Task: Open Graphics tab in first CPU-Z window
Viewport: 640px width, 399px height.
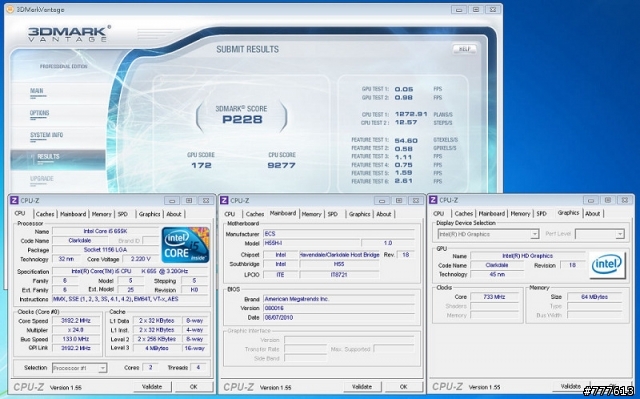Action: 149,214
